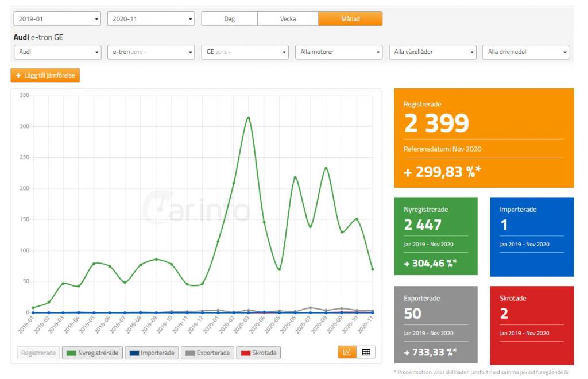
Task: Click the 'Audi e-tron GE' heading
Action: (x=38, y=37)
